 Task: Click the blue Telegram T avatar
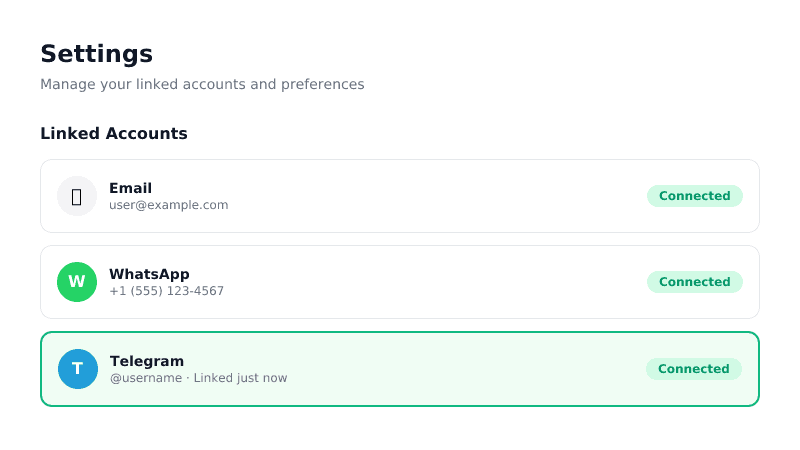[78, 369]
